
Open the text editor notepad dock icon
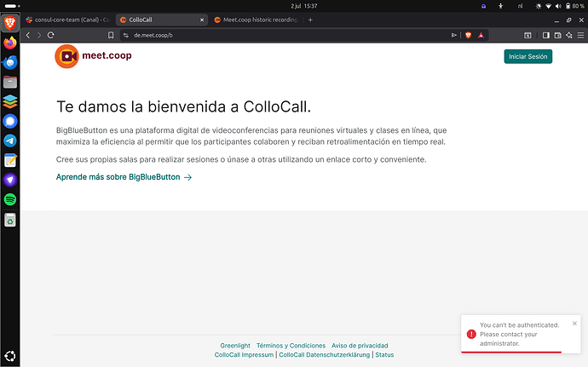[10, 160]
